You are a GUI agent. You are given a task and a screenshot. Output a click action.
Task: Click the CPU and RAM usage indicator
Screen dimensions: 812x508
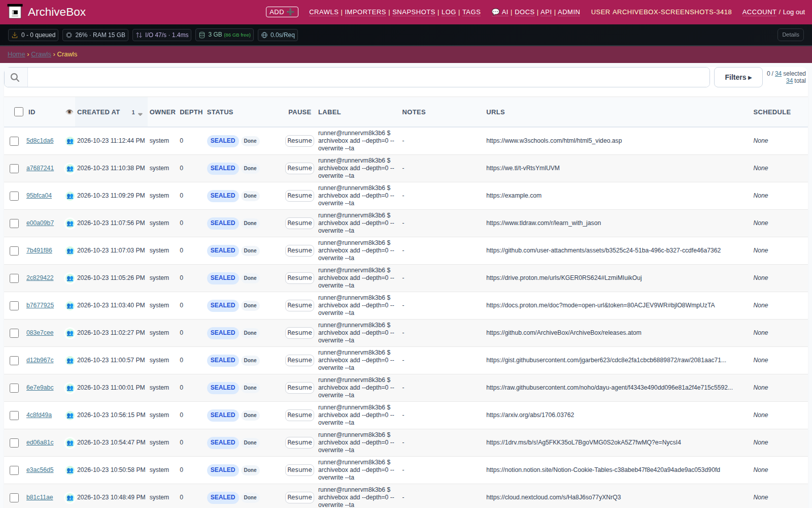pyautogui.click(x=96, y=35)
